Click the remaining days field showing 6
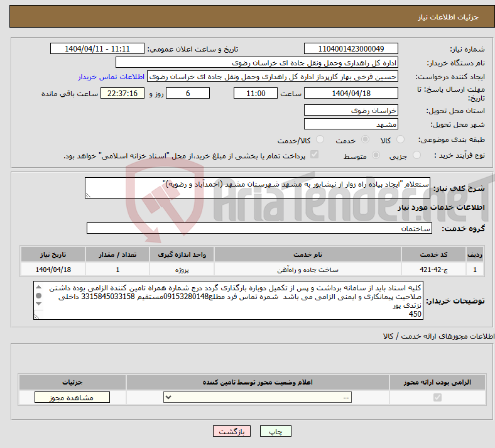 188,93
